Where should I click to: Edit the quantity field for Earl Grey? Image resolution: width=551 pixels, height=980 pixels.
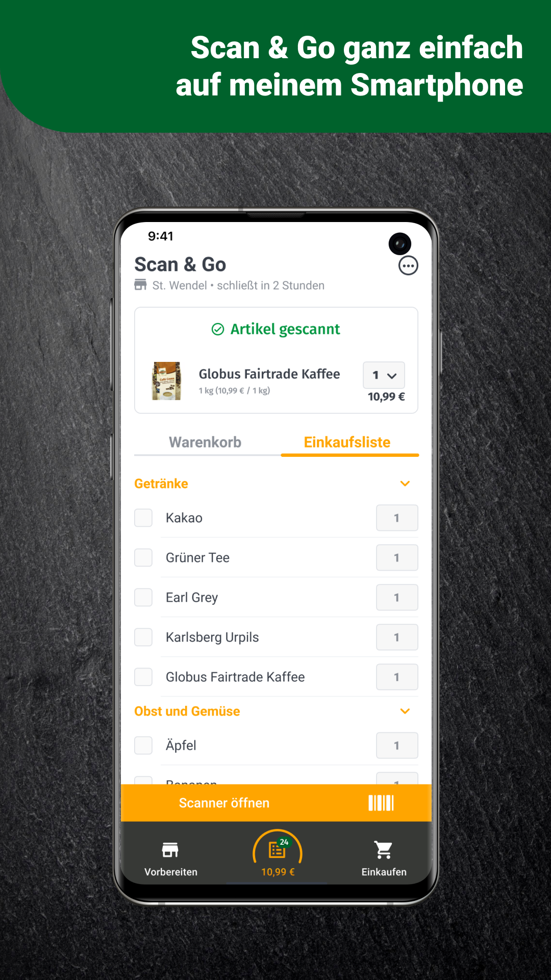point(397,597)
